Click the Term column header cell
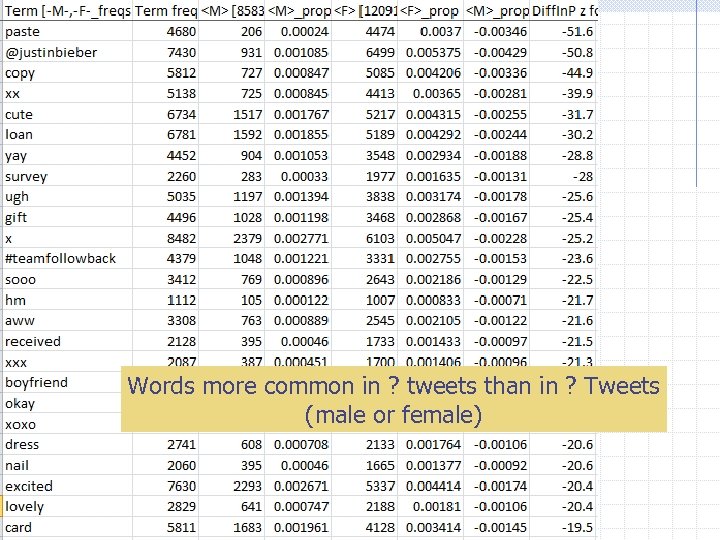The image size is (720, 540). click(66, 10)
